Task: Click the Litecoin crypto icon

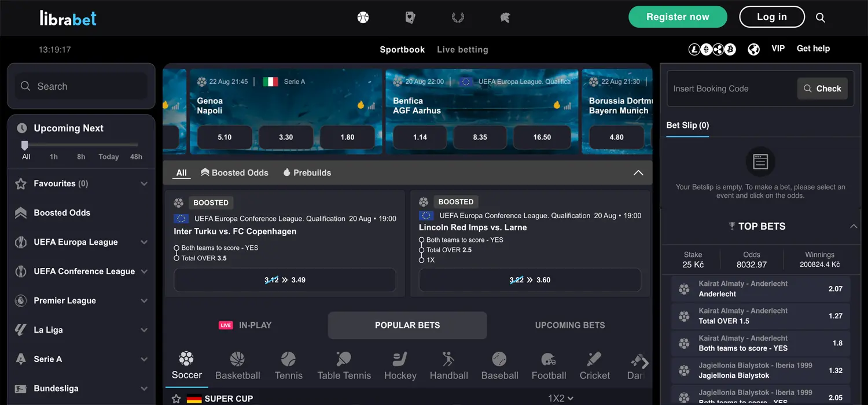Action: (x=694, y=50)
